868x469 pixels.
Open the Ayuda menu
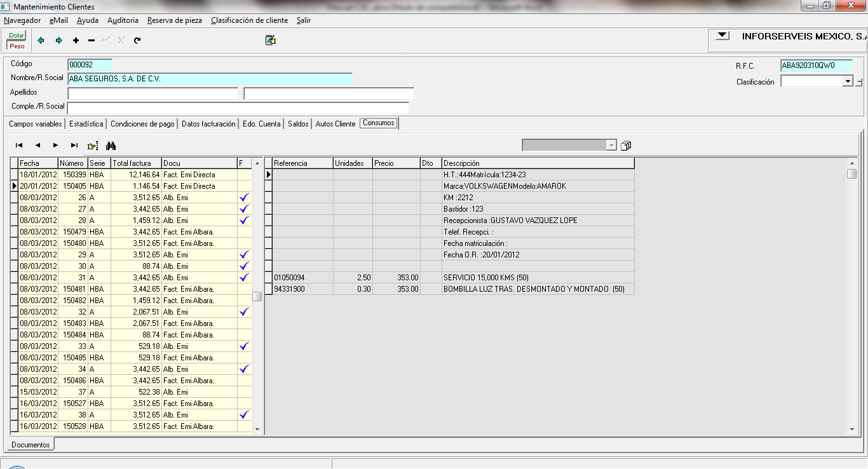88,20
